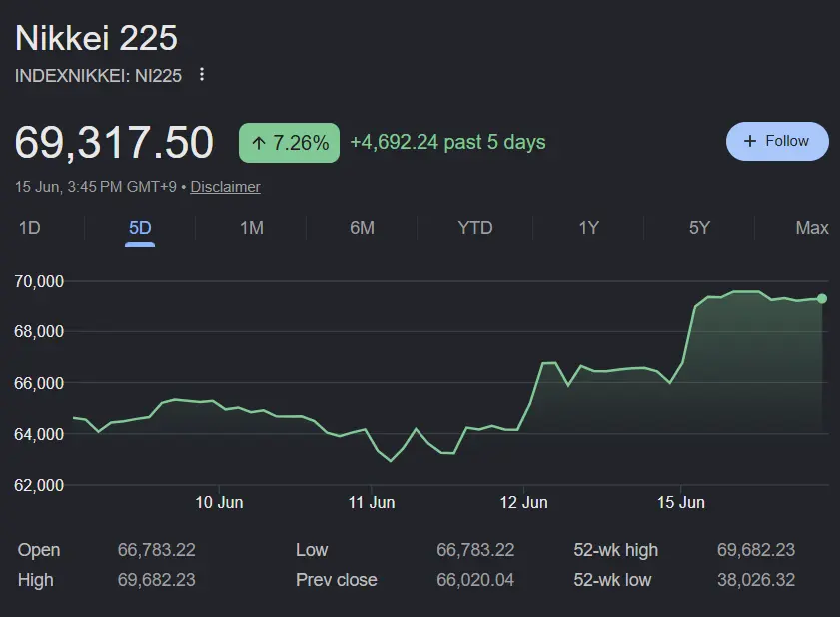Click the Follow button

coord(777,141)
